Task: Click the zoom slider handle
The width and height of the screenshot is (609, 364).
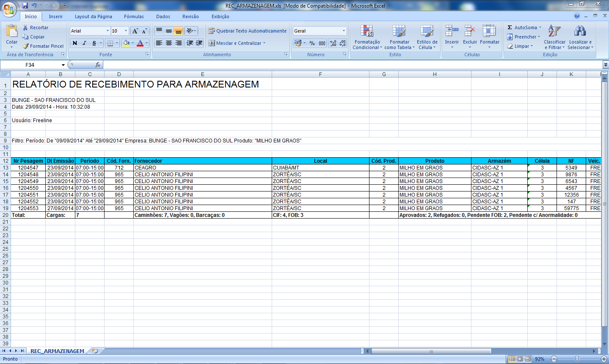Action: click(x=577, y=359)
